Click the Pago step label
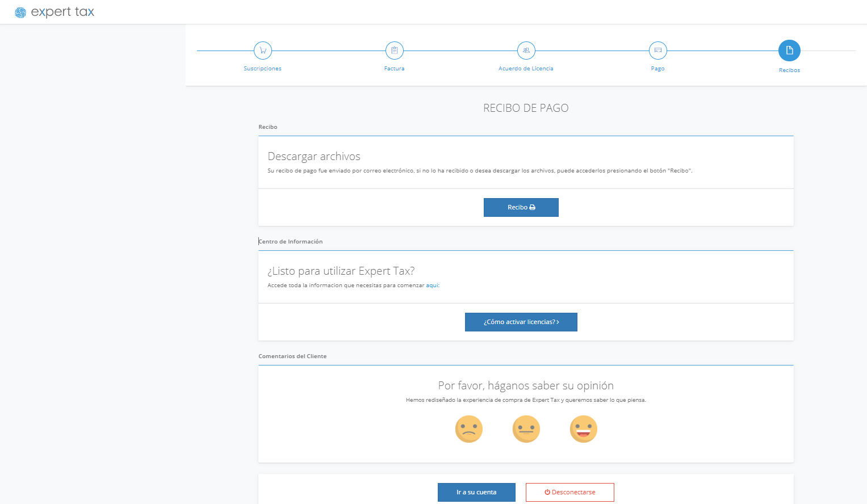The width and height of the screenshot is (867, 504). pyautogui.click(x=657, y=68)
